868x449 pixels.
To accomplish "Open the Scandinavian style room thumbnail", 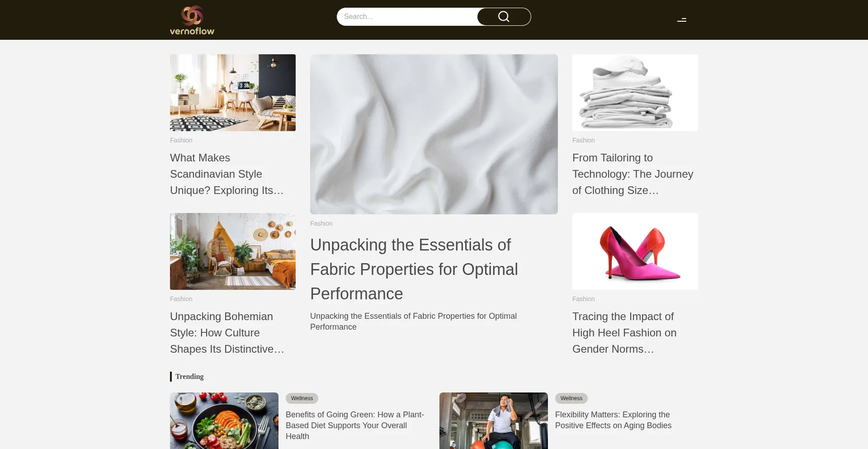I will tap(233, 93).
